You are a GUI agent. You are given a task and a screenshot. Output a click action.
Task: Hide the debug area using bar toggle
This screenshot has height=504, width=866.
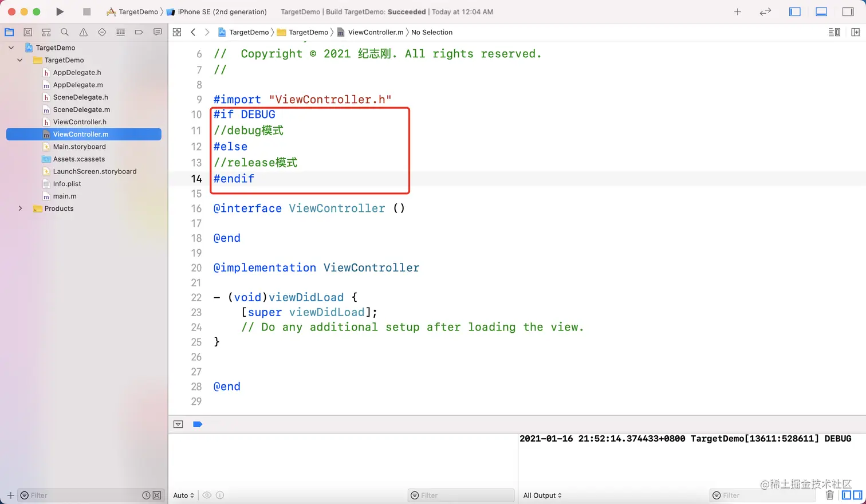(178, 424)
